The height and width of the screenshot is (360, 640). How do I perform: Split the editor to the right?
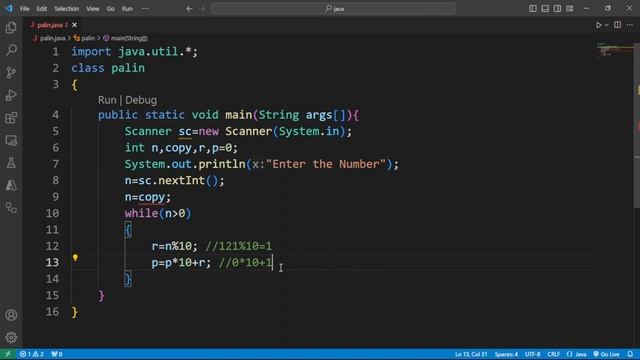pyautogui.click(x=618, y=25)
